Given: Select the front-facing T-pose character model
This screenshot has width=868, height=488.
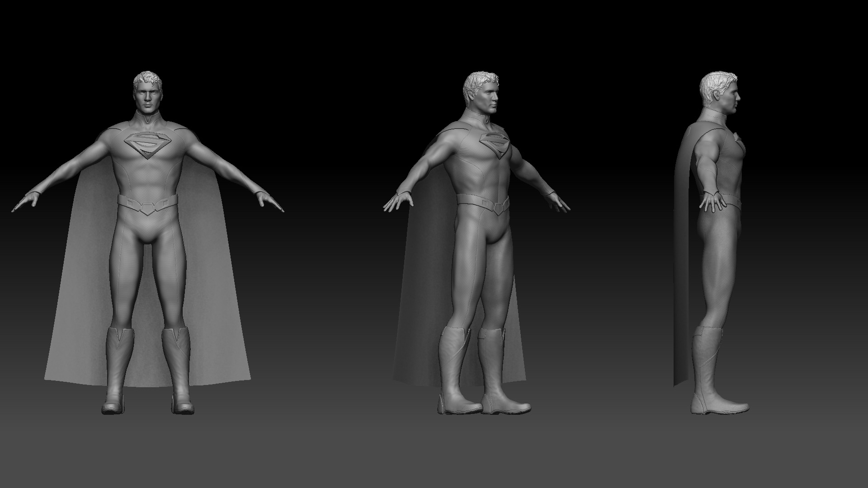Looking at the screenshot, I should point(148,243).
